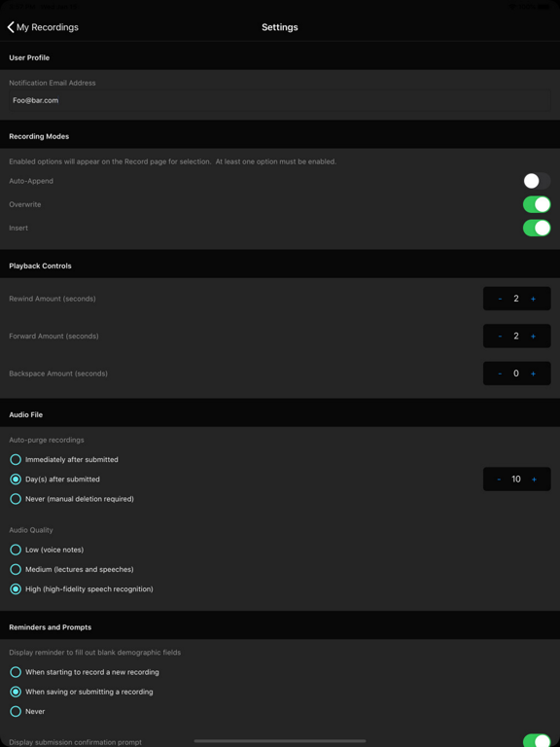Decrease the Backspace Amount with minus
The image size is (560, 747).
coord(500,373)
